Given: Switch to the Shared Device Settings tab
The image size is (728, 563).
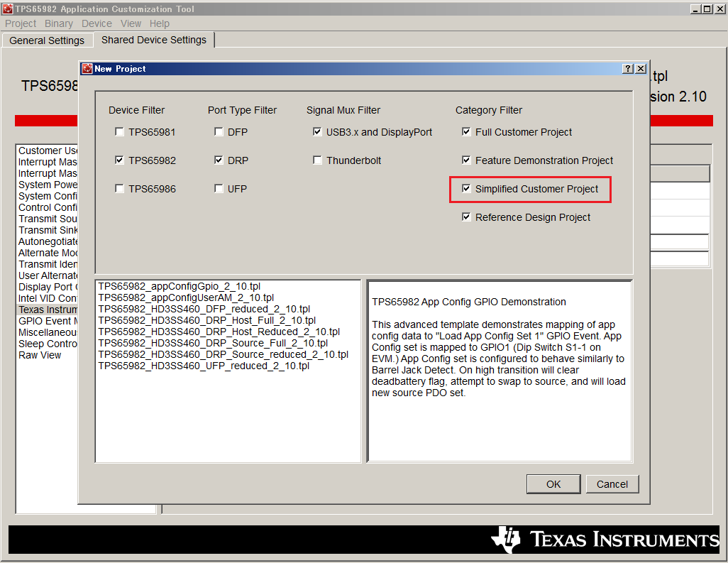Looking at the screenshot, I should pos(153,40).
